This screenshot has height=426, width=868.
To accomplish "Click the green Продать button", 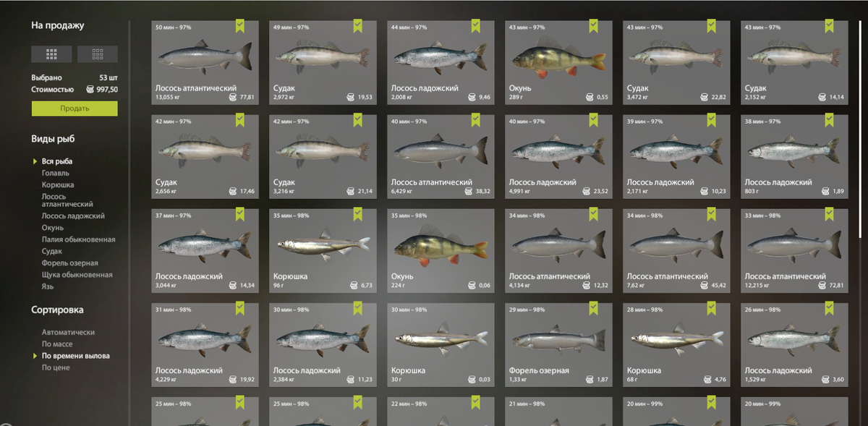I will click(x=75, y=108).
